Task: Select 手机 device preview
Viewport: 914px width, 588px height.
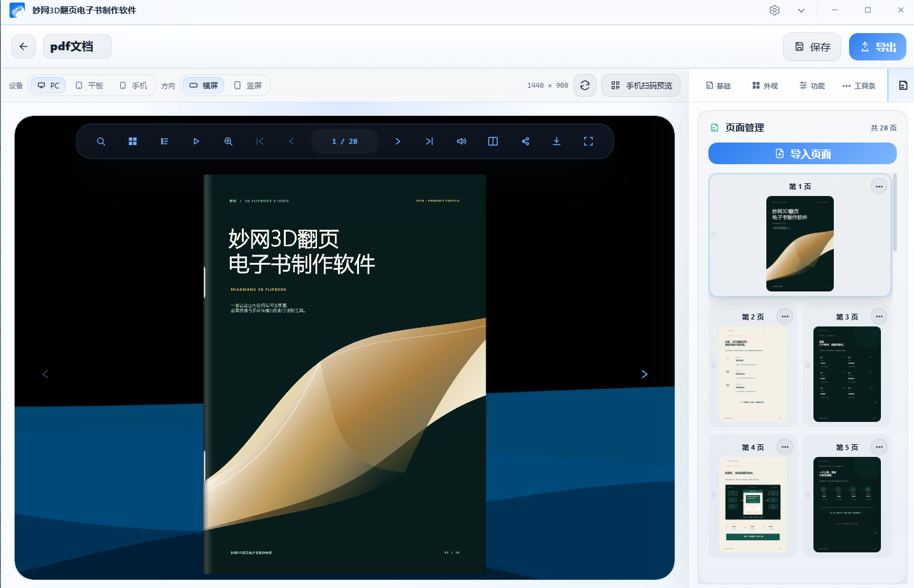Action: [133, 85]
